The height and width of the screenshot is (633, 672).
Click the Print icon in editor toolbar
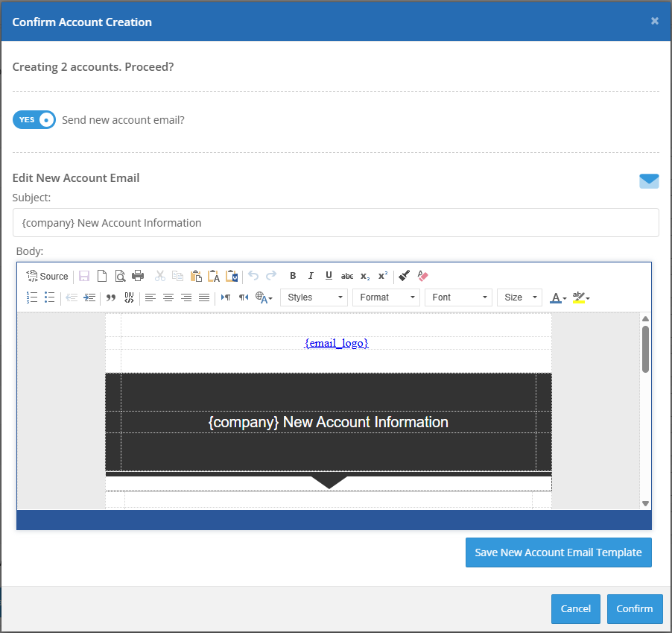tap(138, 276)
